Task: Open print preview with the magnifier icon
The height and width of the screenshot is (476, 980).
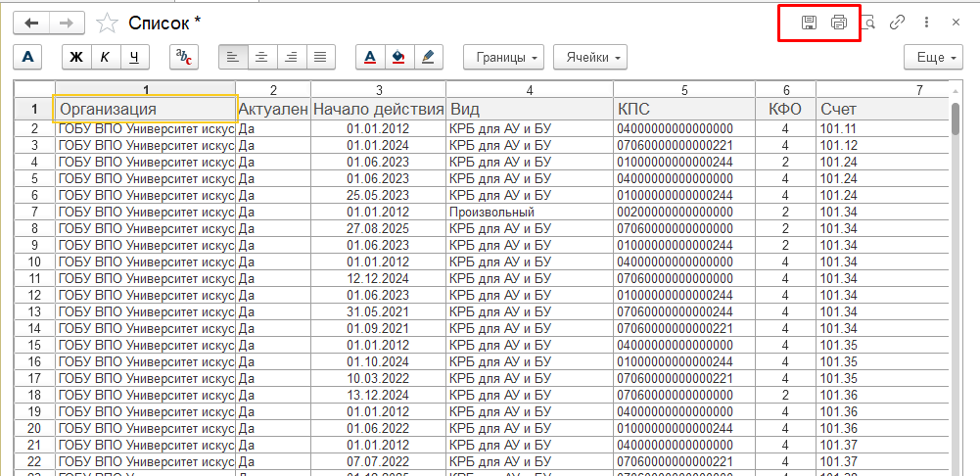Action: click(x=868, y=24)
